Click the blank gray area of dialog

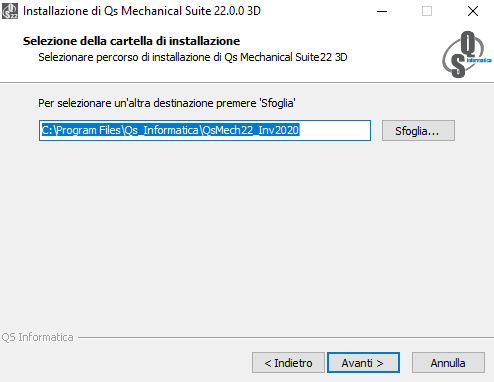[247, 233]
